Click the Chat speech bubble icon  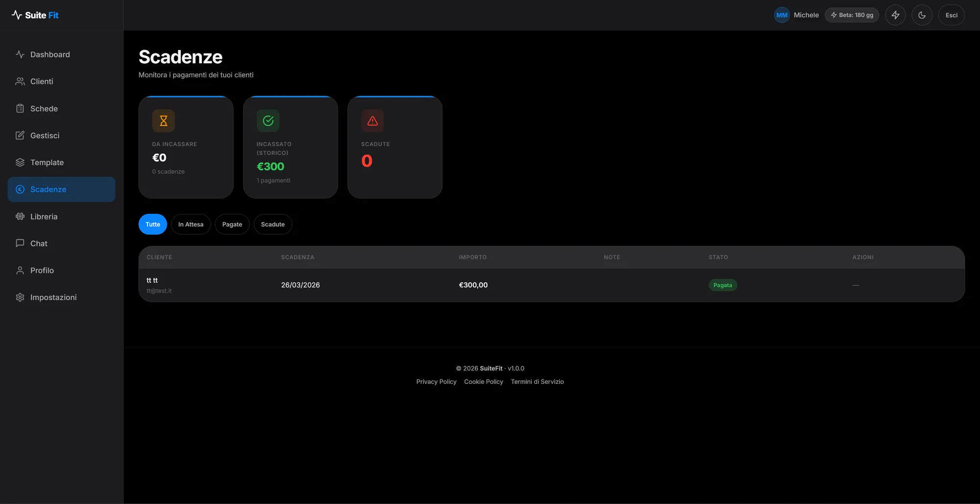pyautogui.click(x=20, y=243)
